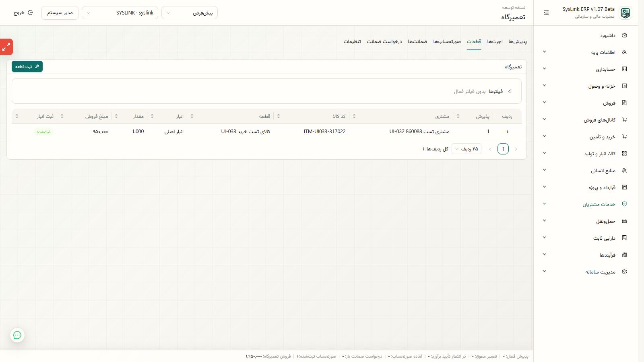Sort the مشتری column
This screenshot has width=644, height=362.
[x=354, y=116]
